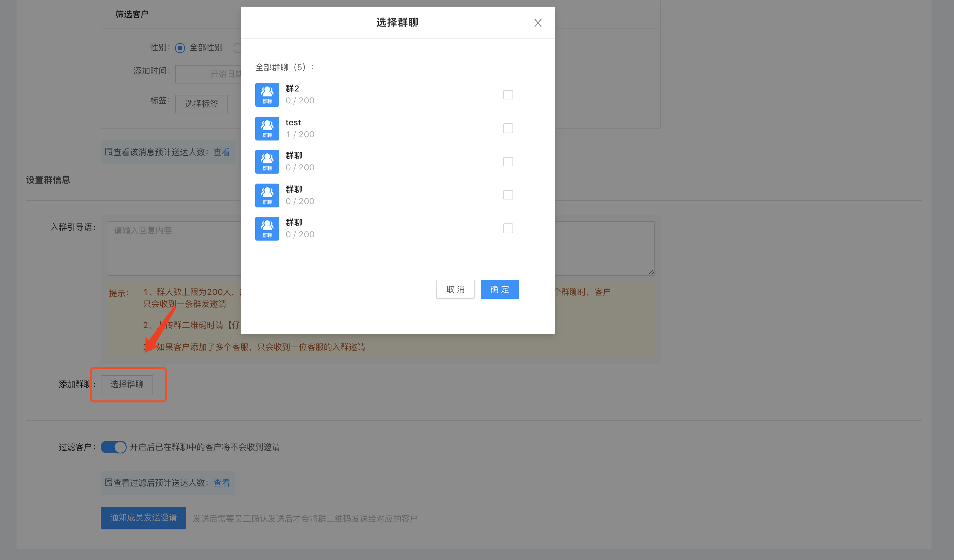This screenshot has width=954, height=560.
Task: Click the test group avatar icon
Action: click(267, 128)
